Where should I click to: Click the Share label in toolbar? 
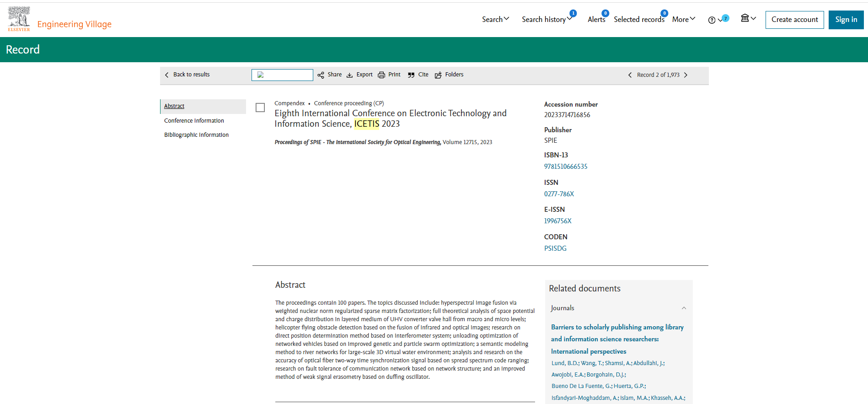pyautogui.click(x=334, y=75)
